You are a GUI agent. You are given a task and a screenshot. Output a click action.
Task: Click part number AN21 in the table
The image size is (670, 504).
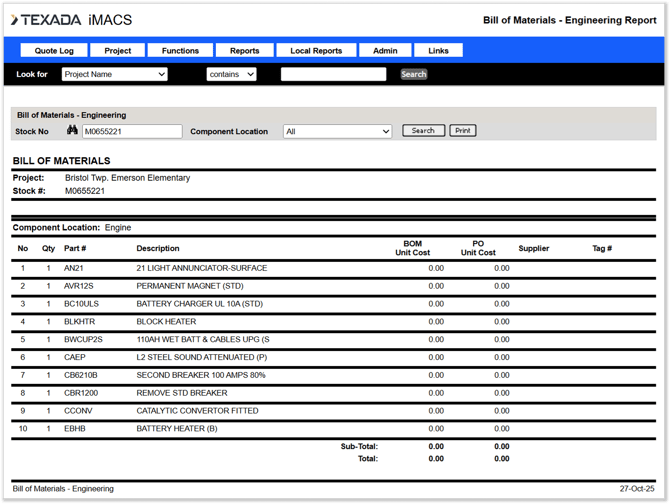[x=74, y=268]
